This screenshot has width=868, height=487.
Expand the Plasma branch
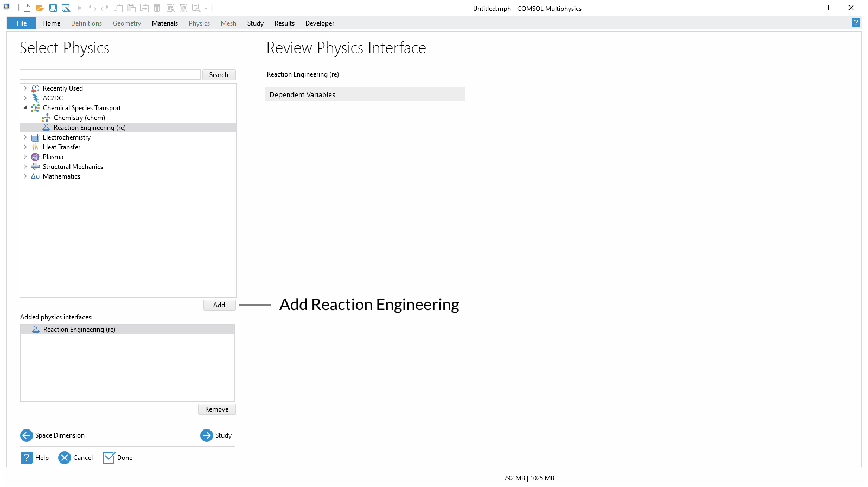tap(25, 157)
